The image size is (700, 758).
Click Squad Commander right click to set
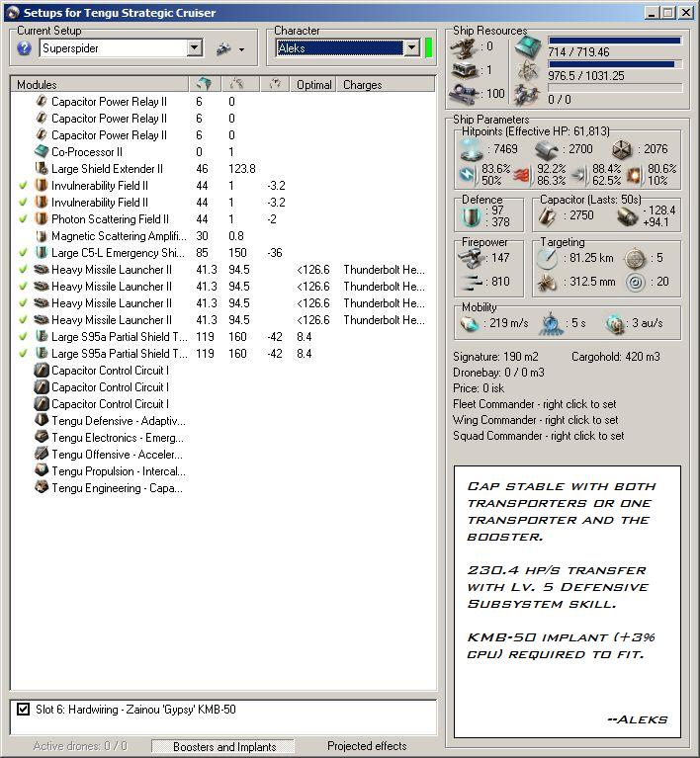539,436
